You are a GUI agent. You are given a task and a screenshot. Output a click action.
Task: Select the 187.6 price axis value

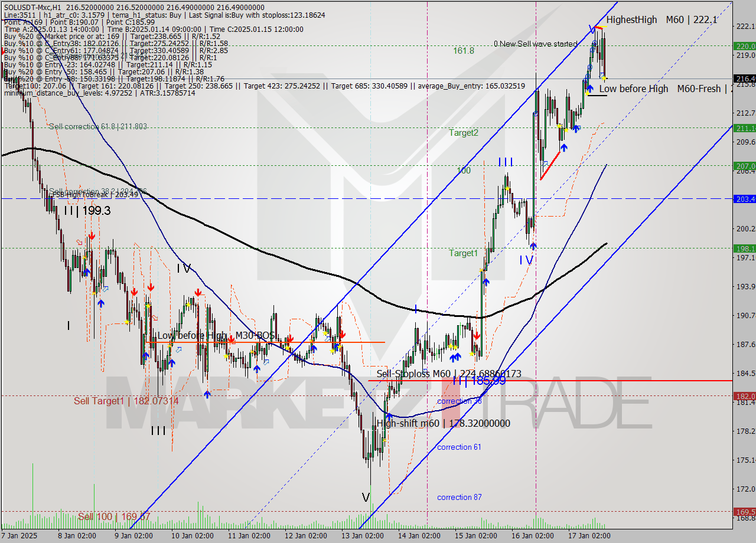click(x=746, y=345)
